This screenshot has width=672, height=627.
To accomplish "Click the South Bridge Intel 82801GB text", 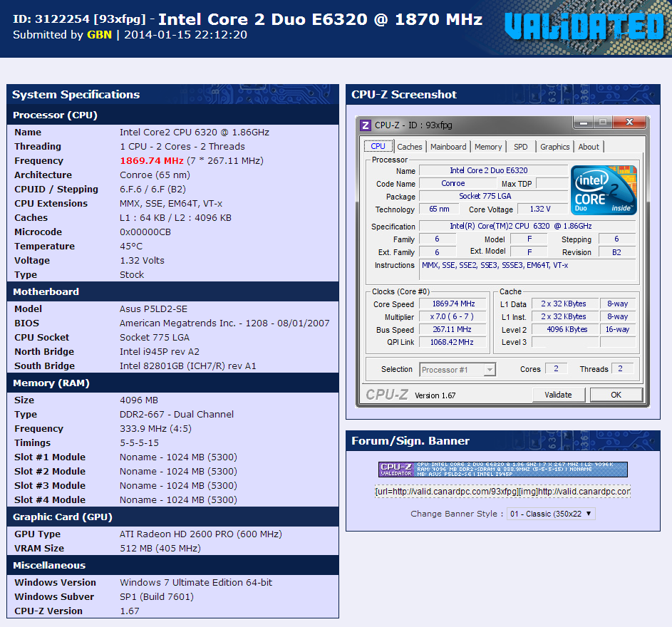I will tap(187, 366).
